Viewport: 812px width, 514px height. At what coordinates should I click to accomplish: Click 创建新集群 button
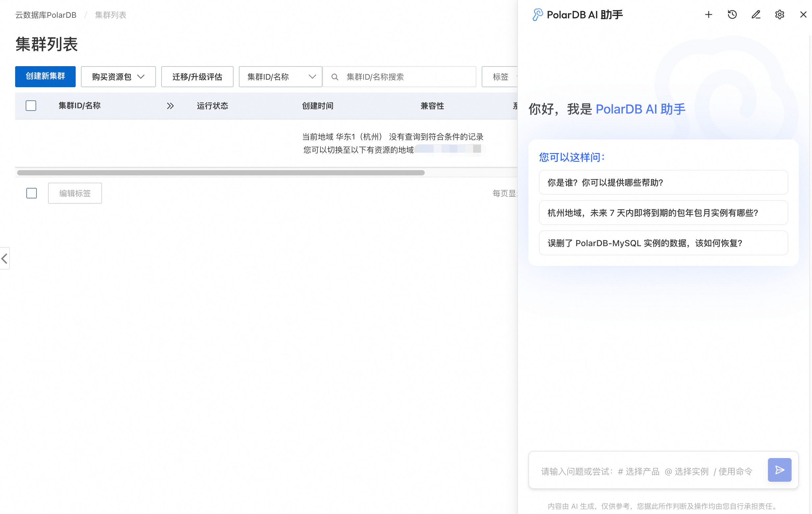click(45, 77)
